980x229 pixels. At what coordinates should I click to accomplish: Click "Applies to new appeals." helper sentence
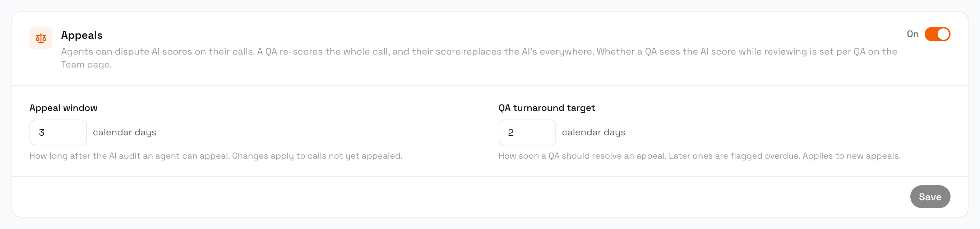coord(851,156)
